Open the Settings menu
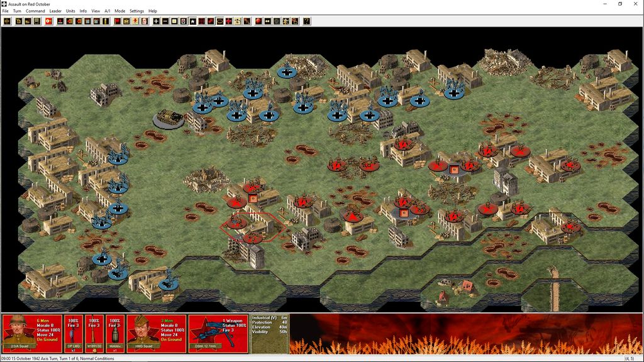This screenshot has width=644, height=362. [x=136, y=11]
